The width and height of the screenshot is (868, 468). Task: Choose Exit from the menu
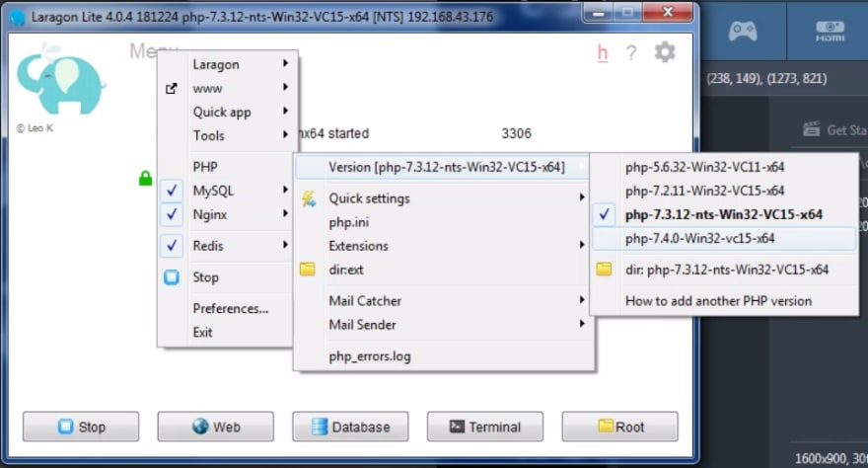226,333
